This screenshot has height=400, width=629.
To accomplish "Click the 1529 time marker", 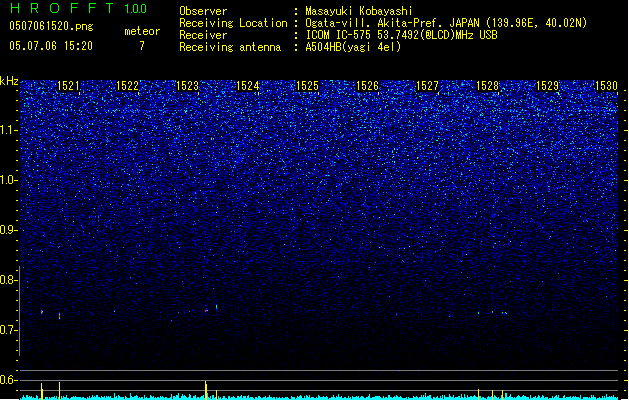I will click(x=548, y=86).
